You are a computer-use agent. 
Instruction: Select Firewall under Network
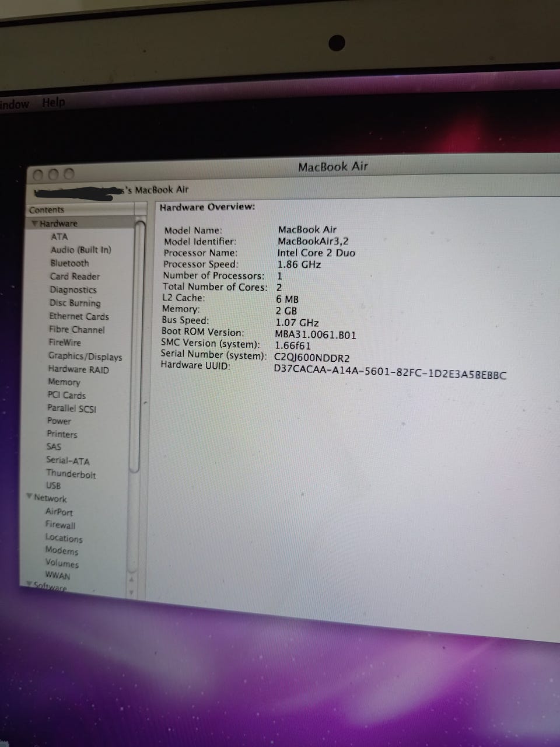pyautogui.click(x=60, y=525)
